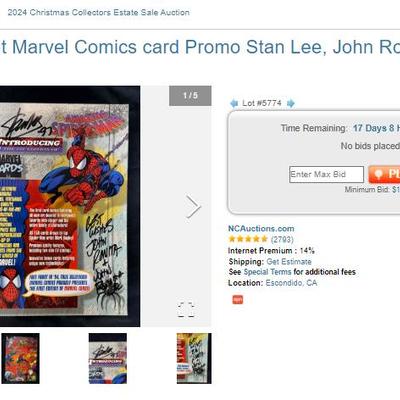Open the NCAuctions.com seller link
The image size is (400, 400).
(261, 229)
